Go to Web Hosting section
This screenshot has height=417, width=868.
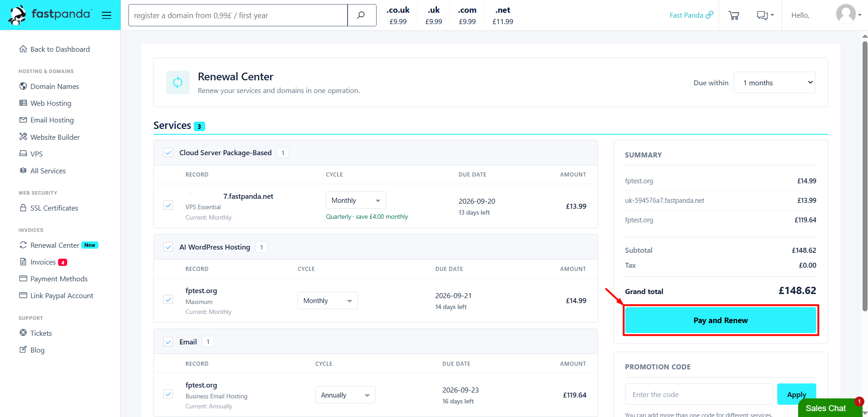[x=51, y=103]
